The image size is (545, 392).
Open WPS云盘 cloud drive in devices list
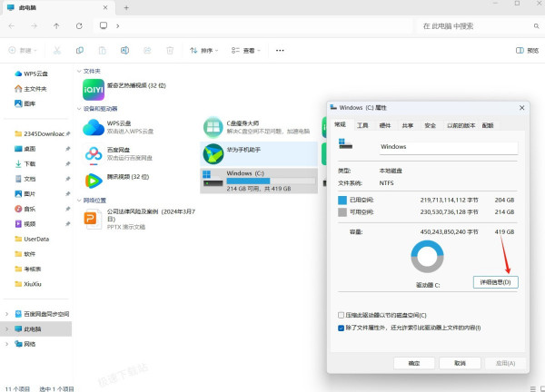click(94, 127)
